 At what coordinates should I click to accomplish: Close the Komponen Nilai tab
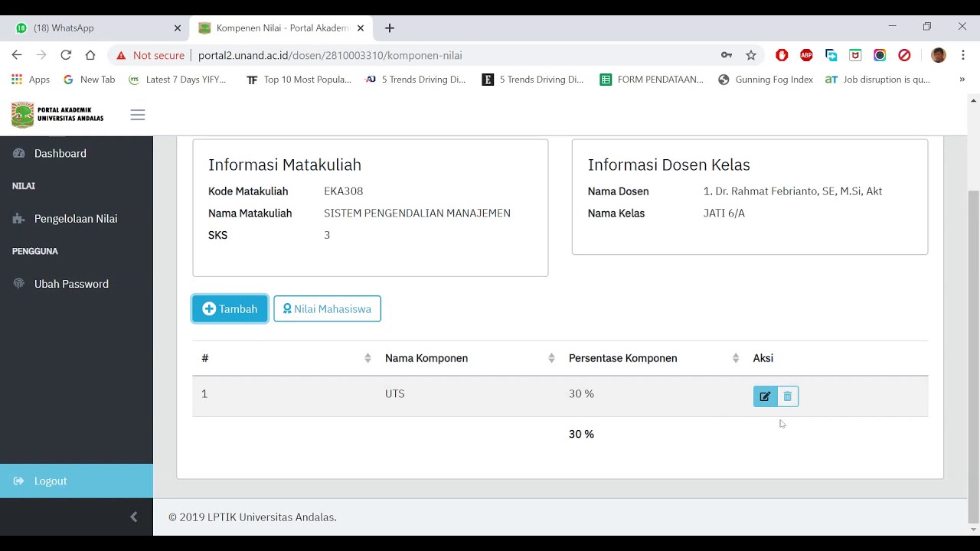tap(361, 28)
